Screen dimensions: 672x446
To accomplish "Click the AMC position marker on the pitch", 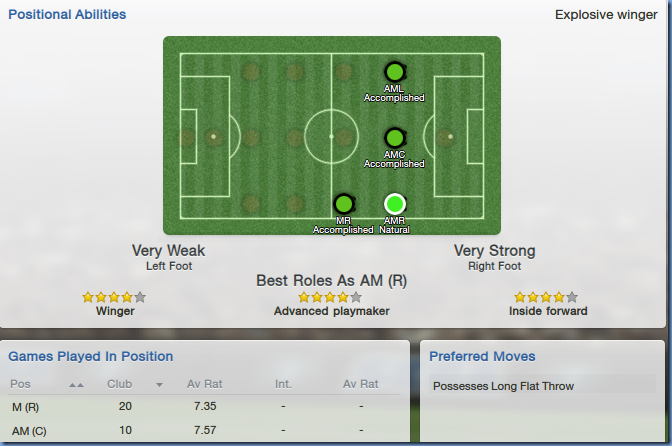I will point(394,137).
